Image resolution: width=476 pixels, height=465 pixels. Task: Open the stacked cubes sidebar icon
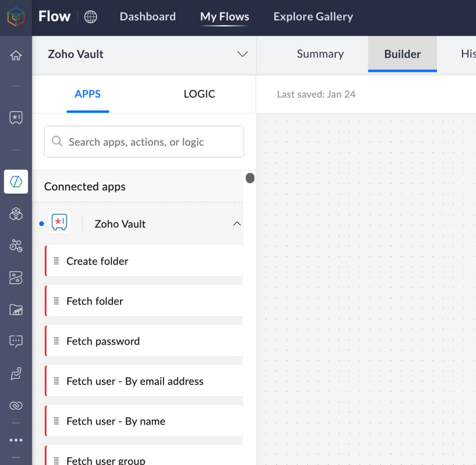pos(16,214)
